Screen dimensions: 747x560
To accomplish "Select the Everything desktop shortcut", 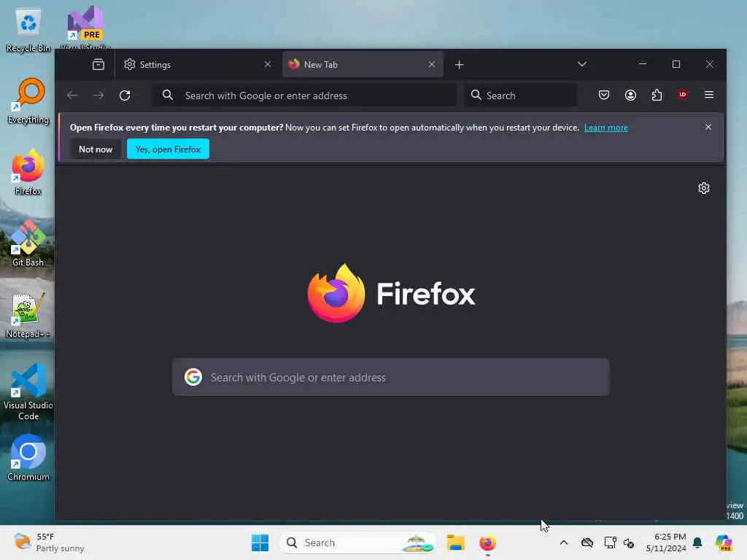I will tap(28, 101).
